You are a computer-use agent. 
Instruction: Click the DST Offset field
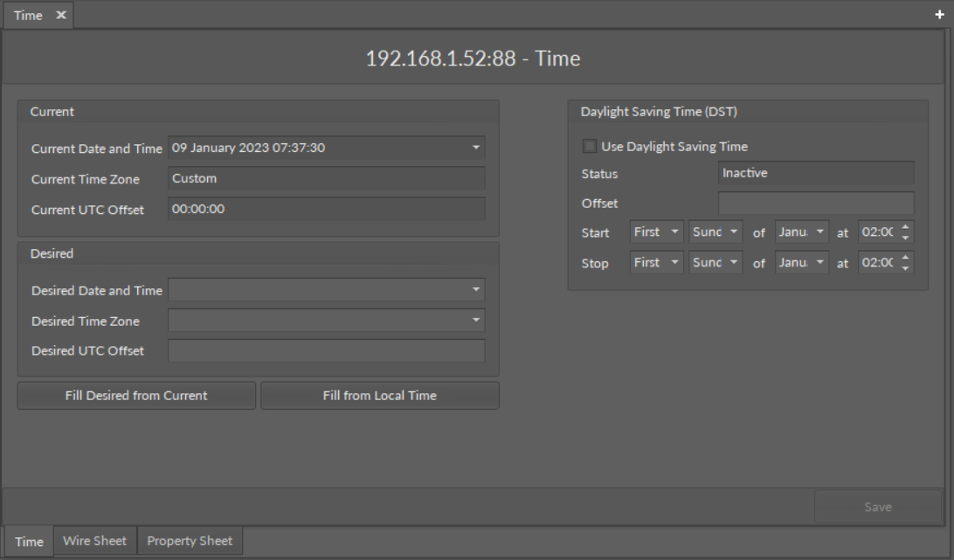(815, 203)
